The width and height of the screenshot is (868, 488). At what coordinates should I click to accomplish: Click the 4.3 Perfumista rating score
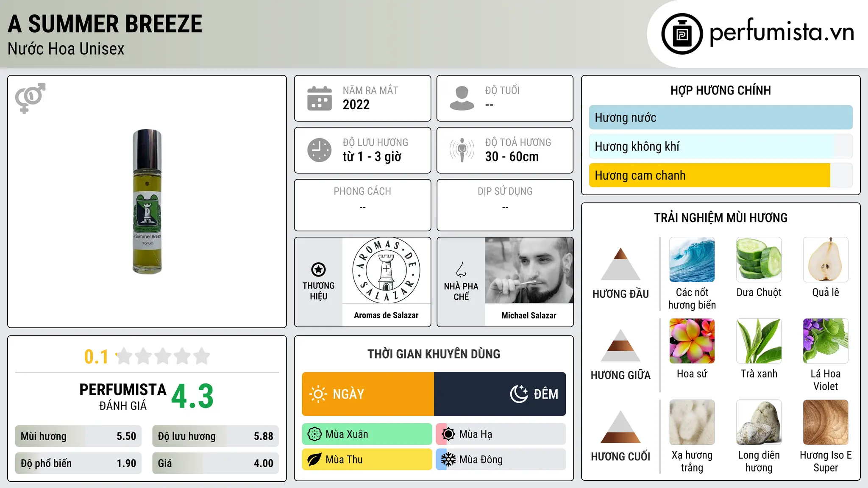pos(192,396)
